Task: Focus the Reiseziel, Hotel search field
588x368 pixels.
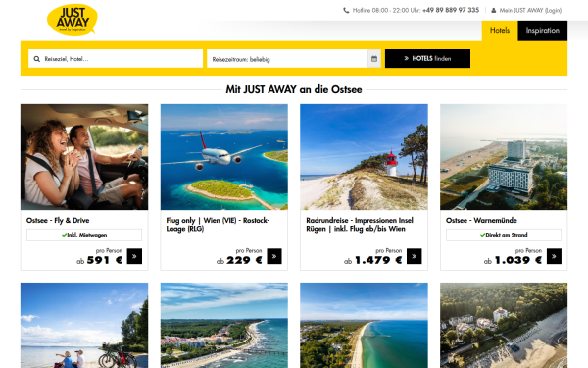Action: coord(116,59)
